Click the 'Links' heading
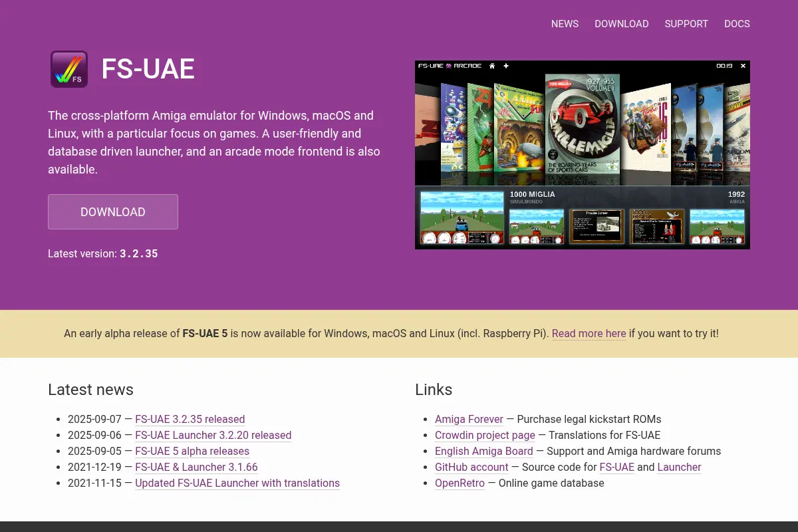The image size is (798, 532). click(434, 390)
